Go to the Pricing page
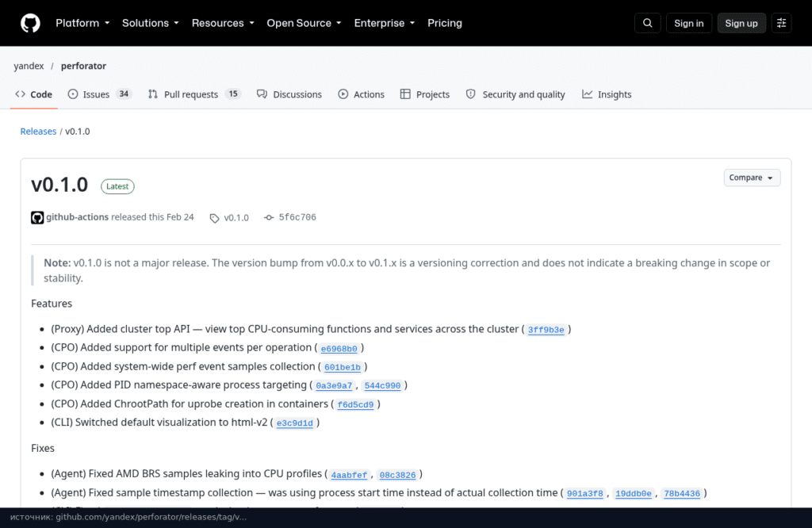 point(444,23)
